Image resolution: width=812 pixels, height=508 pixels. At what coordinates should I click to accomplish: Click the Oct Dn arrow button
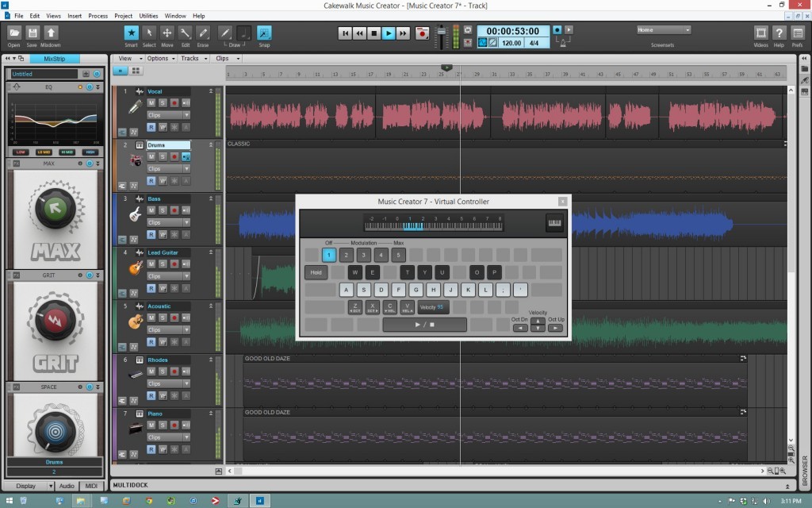point(520,328)
